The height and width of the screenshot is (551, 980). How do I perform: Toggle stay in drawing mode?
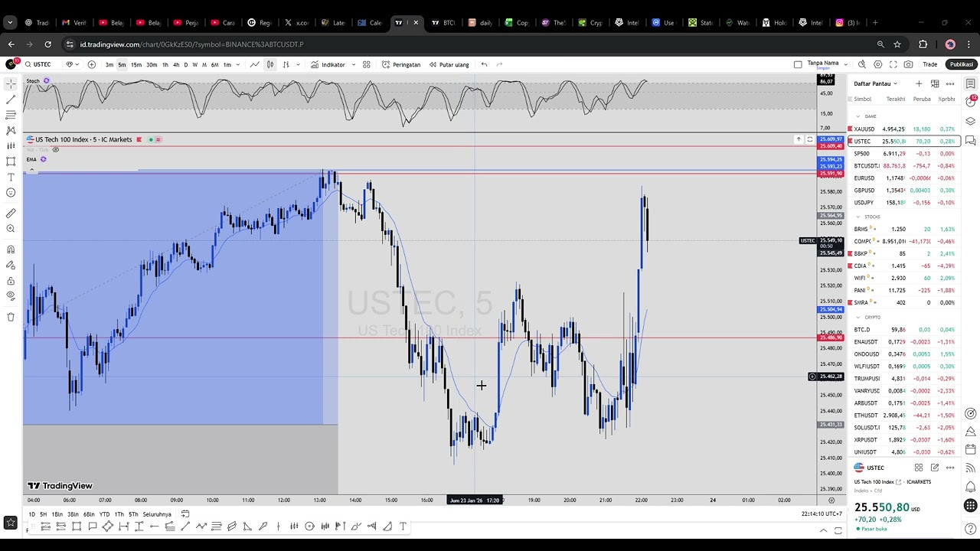pos(11,265)
